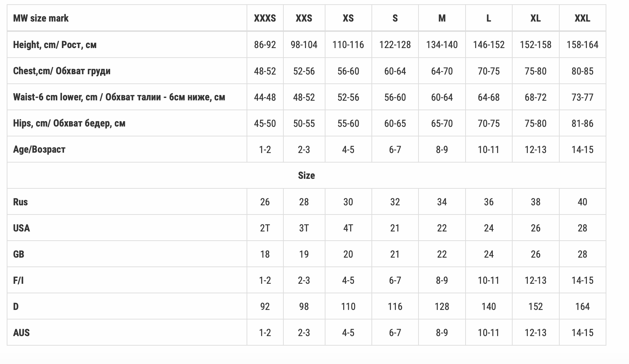
Task: Click the 'MW size mark' header cell
Action: [41, 18]
